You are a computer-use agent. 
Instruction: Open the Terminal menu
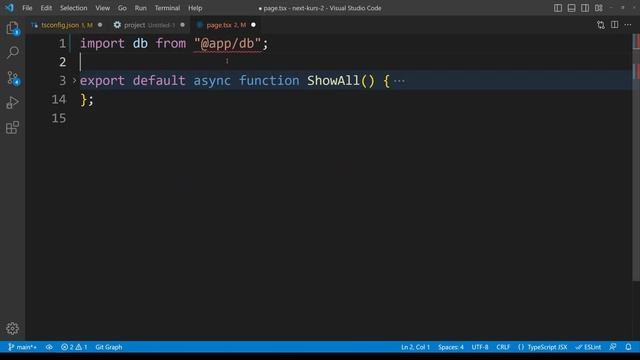coord(167,8)
